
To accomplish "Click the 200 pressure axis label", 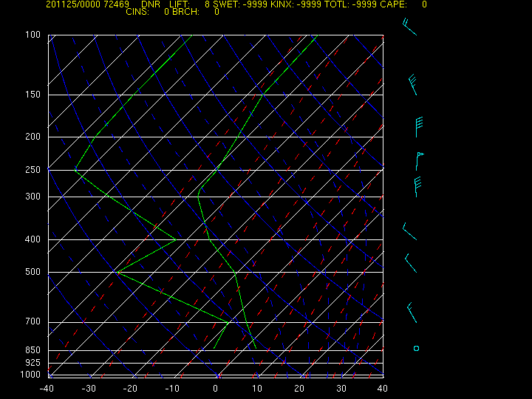I will 33,137.
